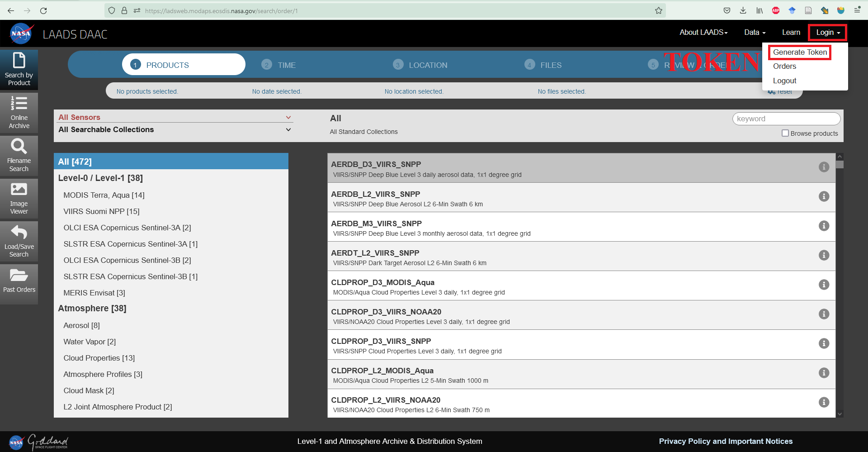Open the browser library icon

point(759,10)
